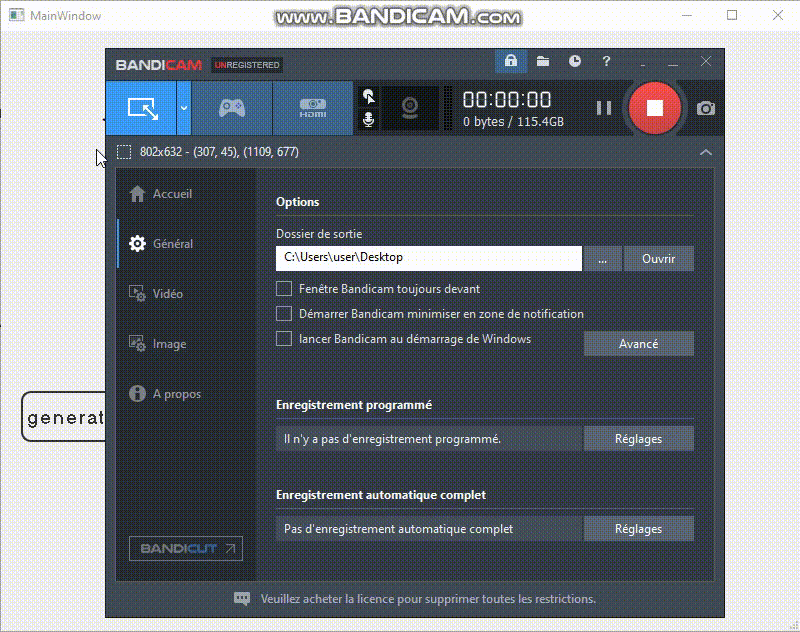Stop recording with red button
The width and height of the screenshot is (800, 632).
click(655, 108)
